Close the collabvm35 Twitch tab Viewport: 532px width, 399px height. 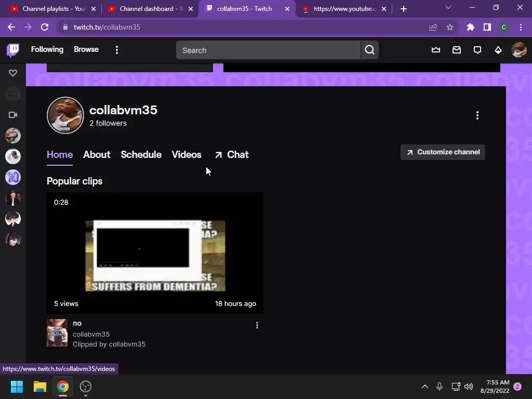click(287, 9)
